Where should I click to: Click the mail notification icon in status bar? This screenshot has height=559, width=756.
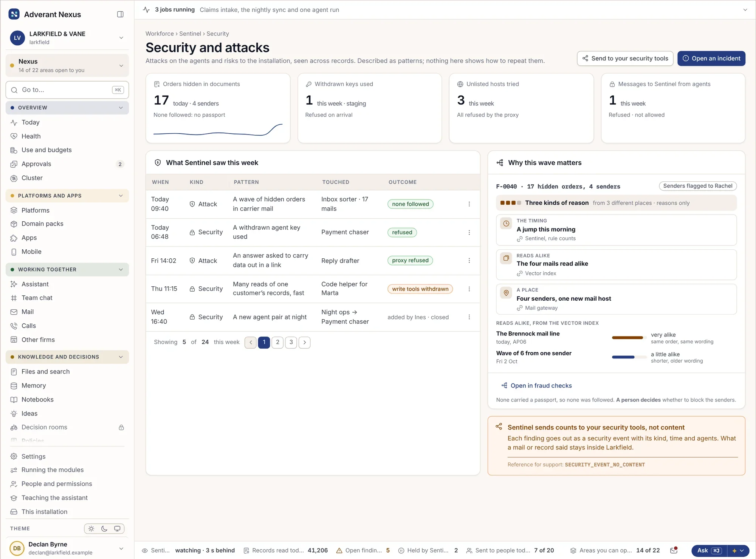[x=674, y=550]
